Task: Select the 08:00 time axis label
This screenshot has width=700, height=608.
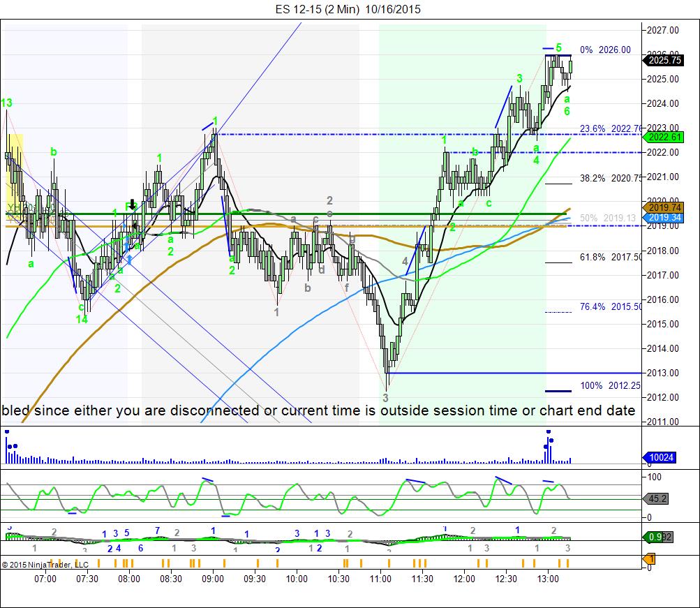Action: tap(129, 579)
